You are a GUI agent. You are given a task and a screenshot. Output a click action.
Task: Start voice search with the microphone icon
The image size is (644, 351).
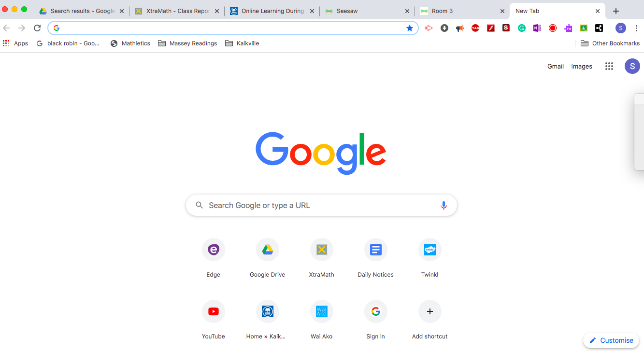pyautogui.click(x=444, y=205)
